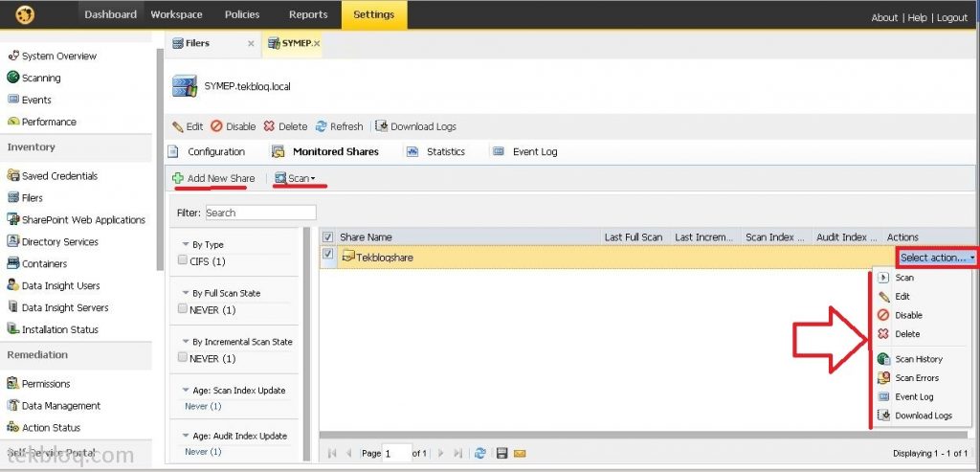The width and height of the screenshot is (980, 472).
Task: Toggle the select-all checkbox in table header
Action: [x=327, y=236]
